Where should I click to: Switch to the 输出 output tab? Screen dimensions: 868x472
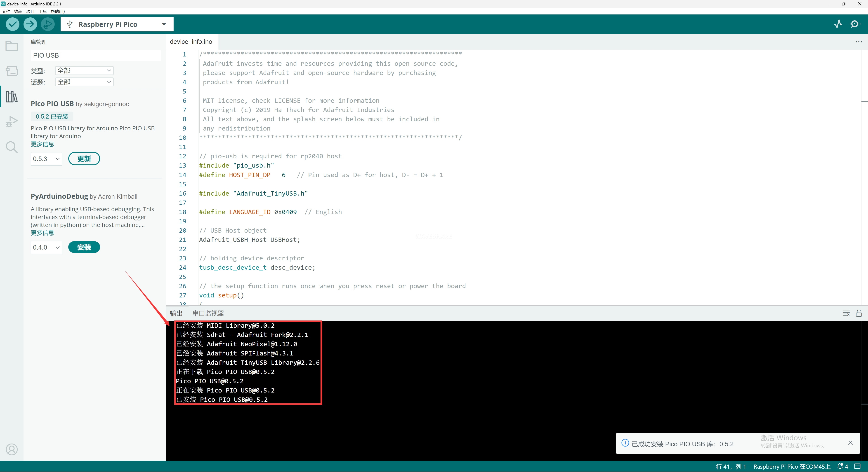[x=176, y=313]
